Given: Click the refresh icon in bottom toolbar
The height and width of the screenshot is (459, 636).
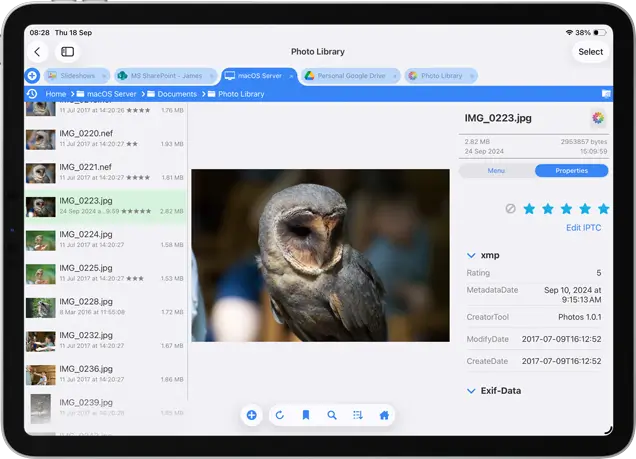Looking at the screenshot, I should (280, 415).
